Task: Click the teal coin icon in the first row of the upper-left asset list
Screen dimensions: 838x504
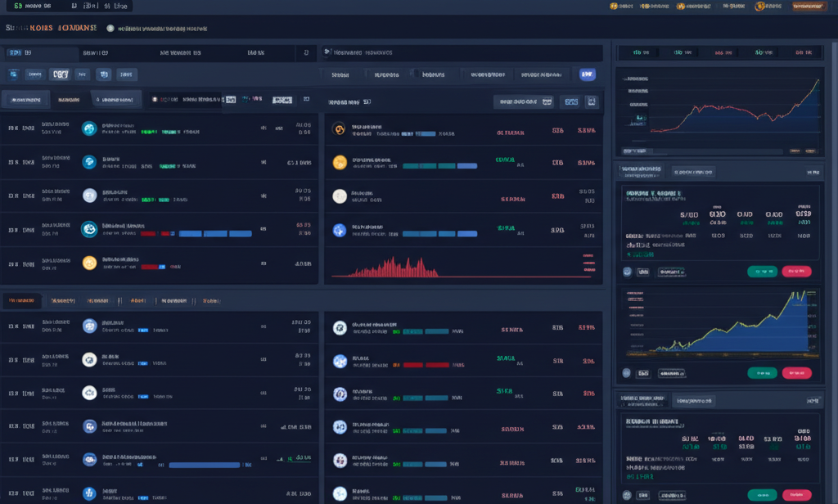Action: (x=89, y=128)
